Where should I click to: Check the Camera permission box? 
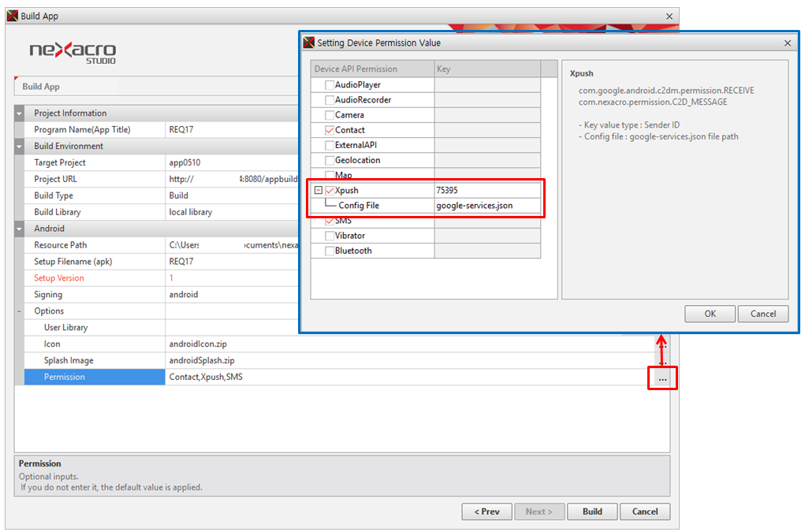(330, 115)
